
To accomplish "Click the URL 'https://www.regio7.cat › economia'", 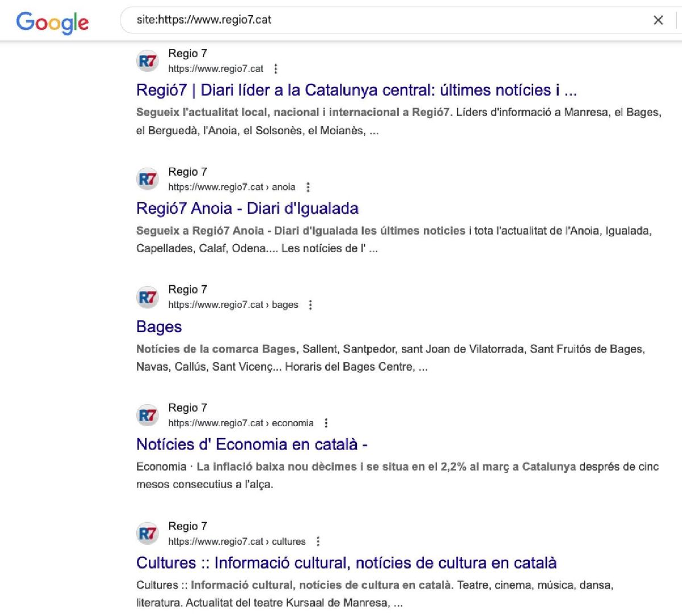I will pyautogui.click(x=241, y=423).
